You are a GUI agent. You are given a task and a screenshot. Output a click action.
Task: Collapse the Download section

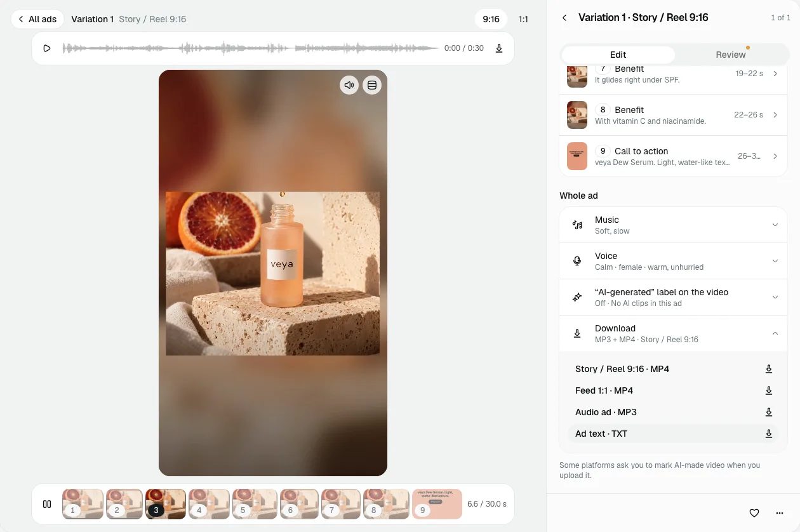(673, 333)
